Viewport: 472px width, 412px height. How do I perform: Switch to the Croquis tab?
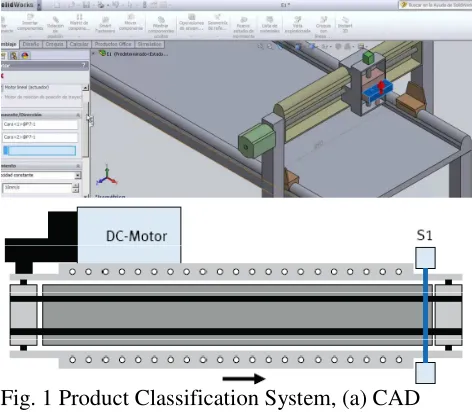coord(54,44)
